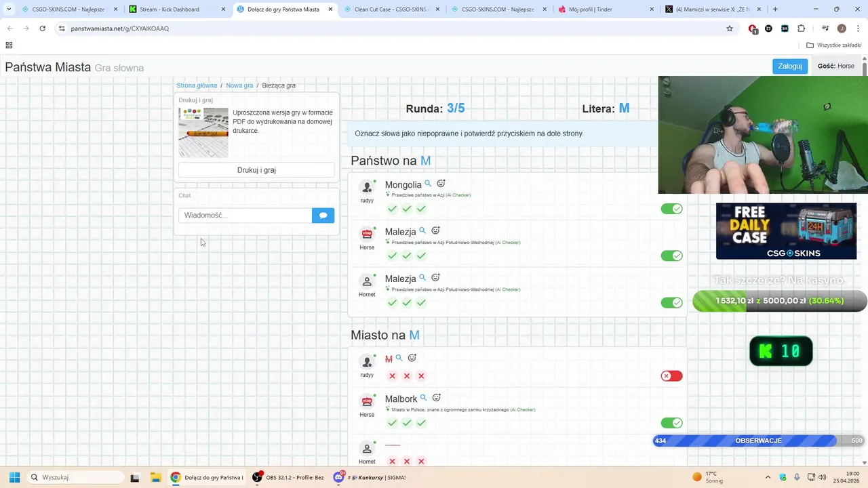Open the Konkursy SIGMA taskbar app
868x488 pixels.
[370, 477]
